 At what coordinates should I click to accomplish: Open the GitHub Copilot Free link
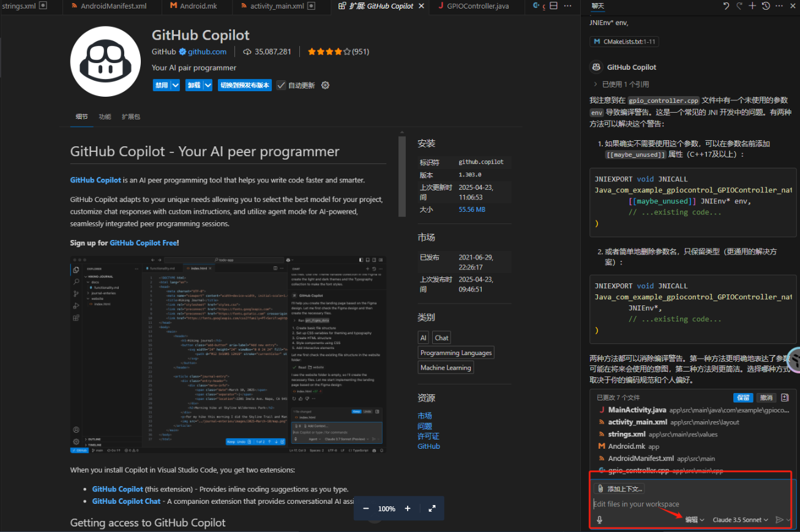pos(143,243)
